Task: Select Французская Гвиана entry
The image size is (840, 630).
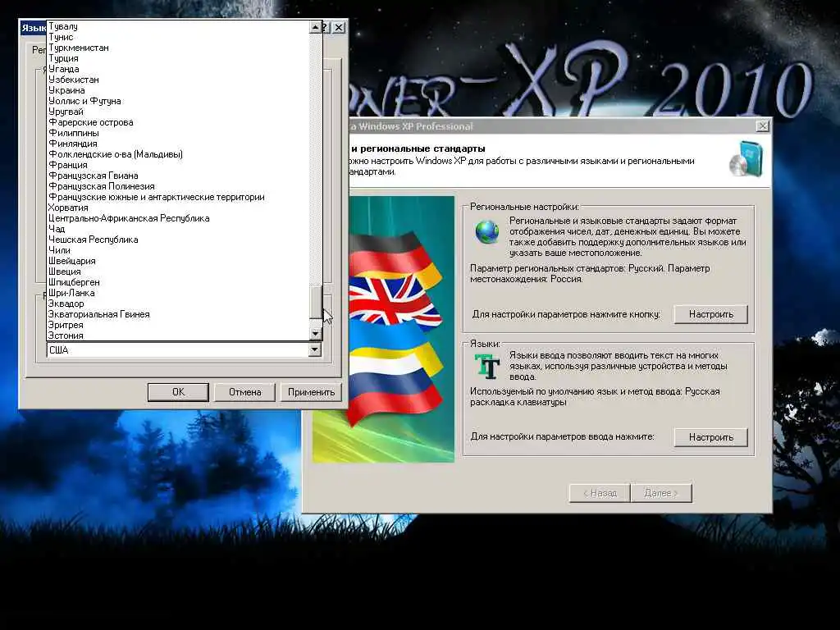Action: [x=178, y=176]
